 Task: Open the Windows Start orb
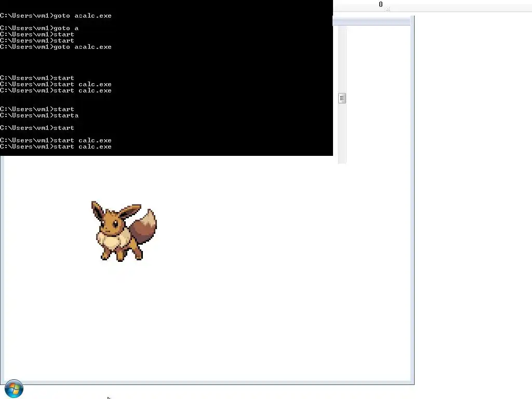pyautogui.click(x=14, y=389)
